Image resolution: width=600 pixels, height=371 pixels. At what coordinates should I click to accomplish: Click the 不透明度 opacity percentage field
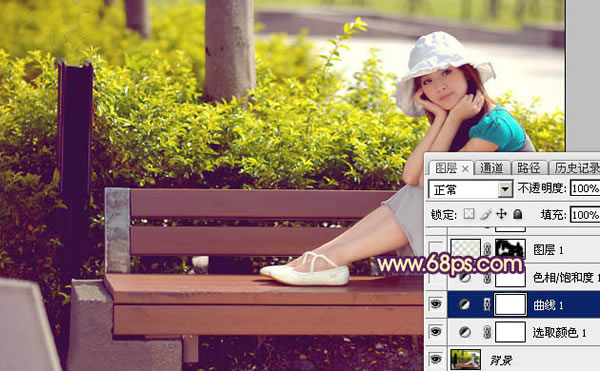[x=585, y=188]
